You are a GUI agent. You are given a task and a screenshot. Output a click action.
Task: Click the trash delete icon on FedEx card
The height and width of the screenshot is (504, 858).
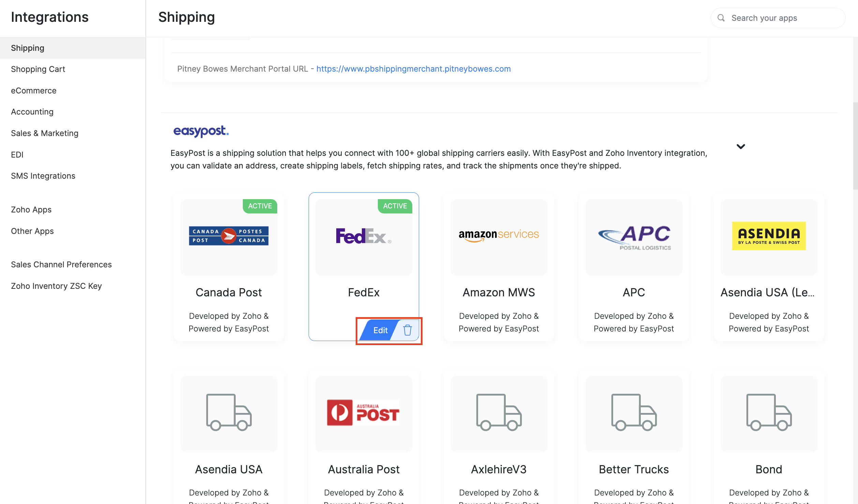[408, 330]
